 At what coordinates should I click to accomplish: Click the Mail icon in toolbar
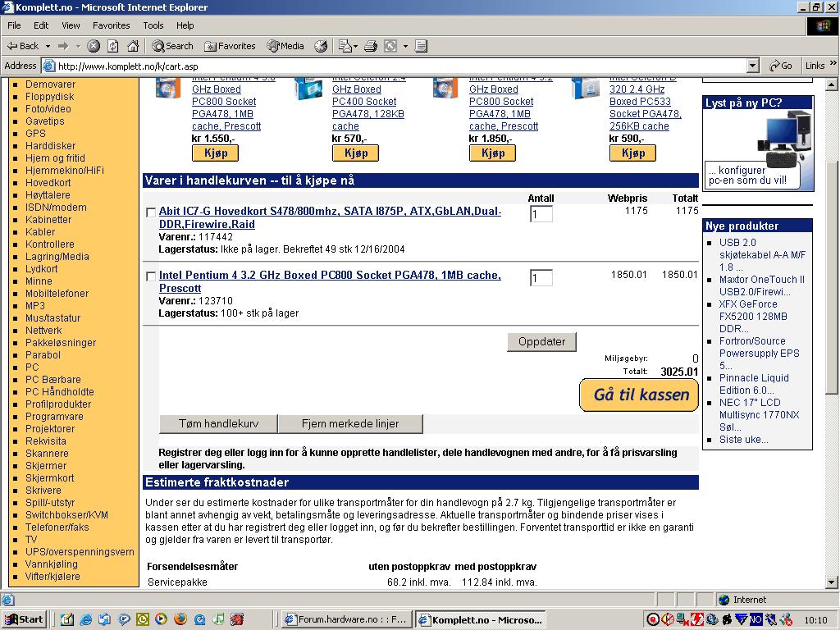tap(345, 46)
